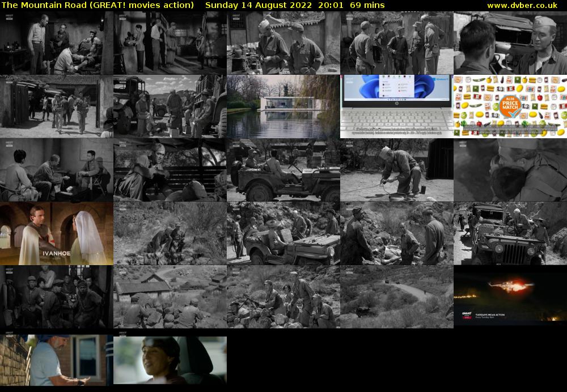Select the thumbnail of soldiers walking through a gate

coord(56,106)
